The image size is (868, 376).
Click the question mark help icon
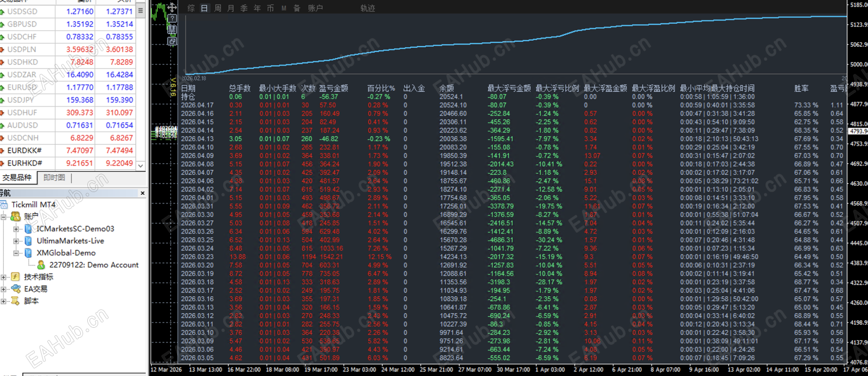point(172,18)
